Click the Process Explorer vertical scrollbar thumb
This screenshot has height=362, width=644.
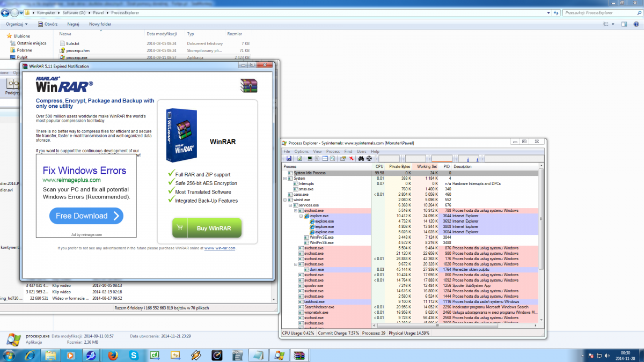tap(541, 220)
